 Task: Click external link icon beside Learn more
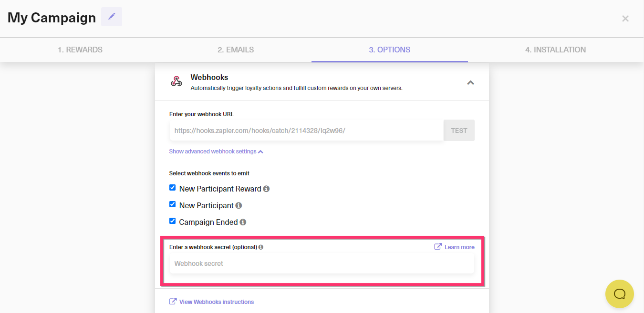(438, 247)
